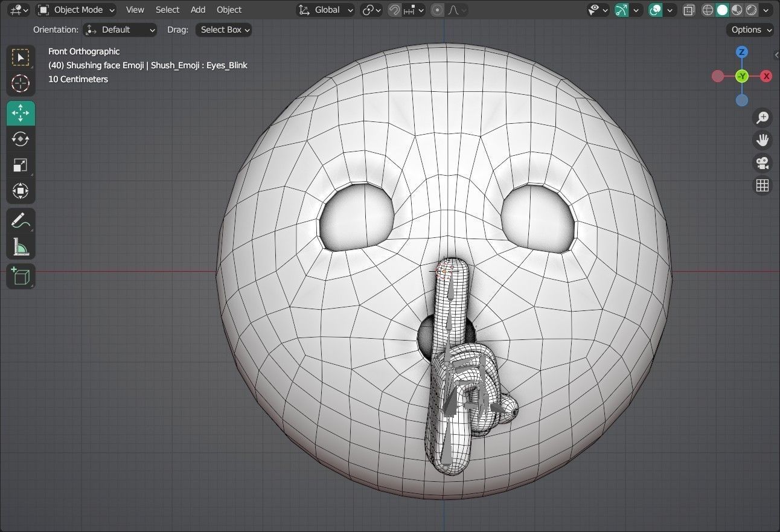Image resolution: width=780 pixels, height=532 pixels.
Task: Click the pan hand viewport button
Action: coord(762,140)
